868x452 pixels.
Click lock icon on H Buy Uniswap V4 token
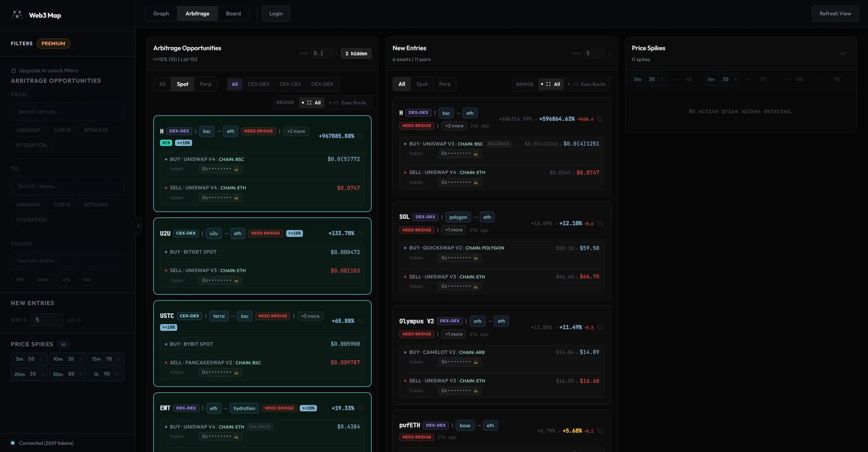point(236,169)
